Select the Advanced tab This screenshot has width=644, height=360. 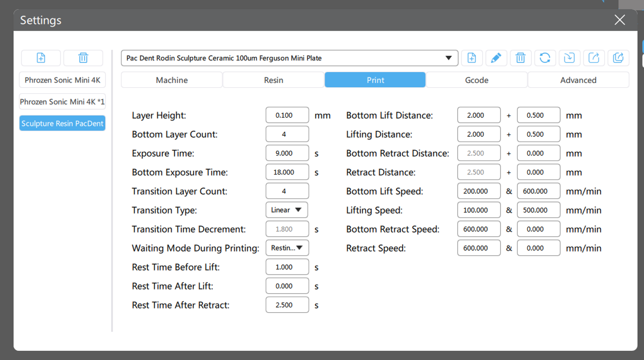click(578, 80)
